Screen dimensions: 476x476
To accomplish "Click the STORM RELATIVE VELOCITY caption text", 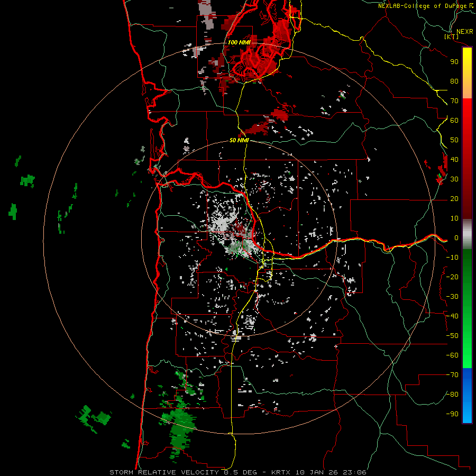I will (164, 472).
